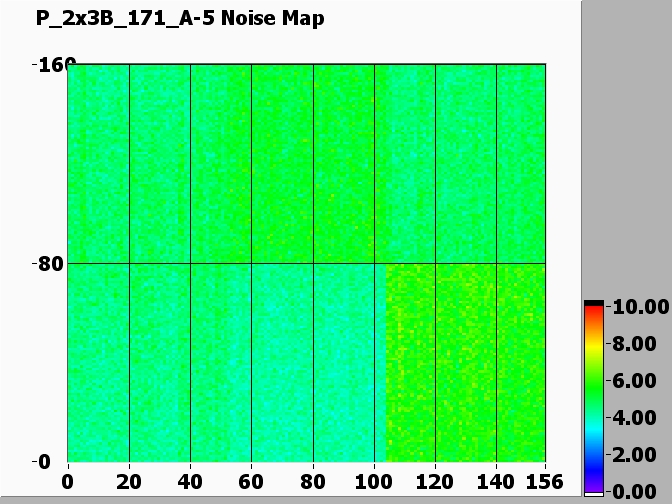
Task: Click the black cap atop the color scale
Action: click(x=594, y=303)
